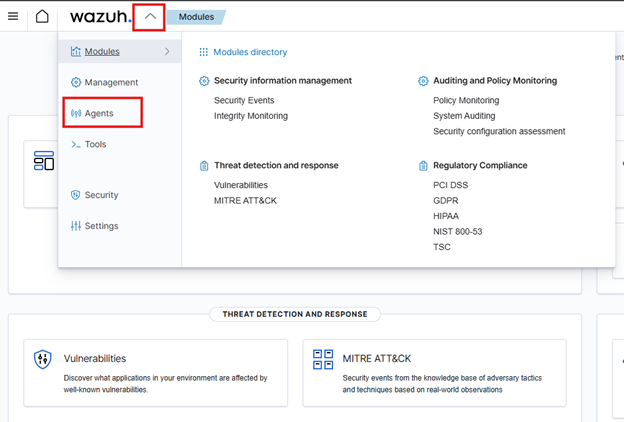Select the Modules breadcrumb tab

click(196, 17)
